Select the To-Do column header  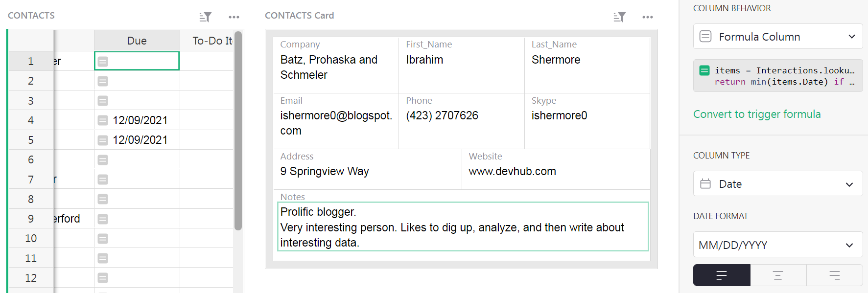pos(211,41)
